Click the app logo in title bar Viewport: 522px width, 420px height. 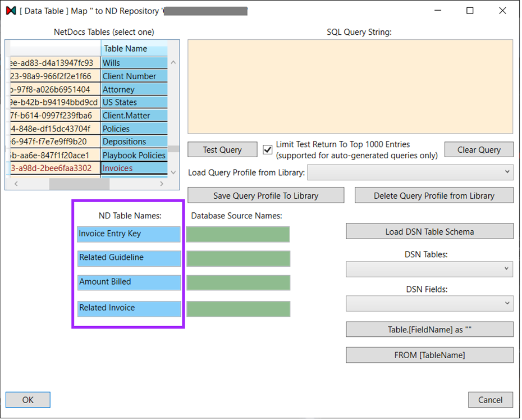[11, 11]
